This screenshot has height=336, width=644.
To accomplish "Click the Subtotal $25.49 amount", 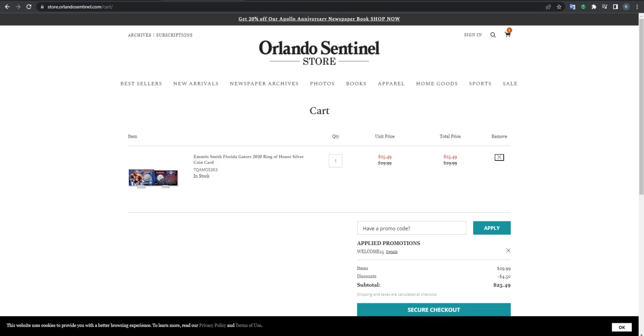I will 502,285.
